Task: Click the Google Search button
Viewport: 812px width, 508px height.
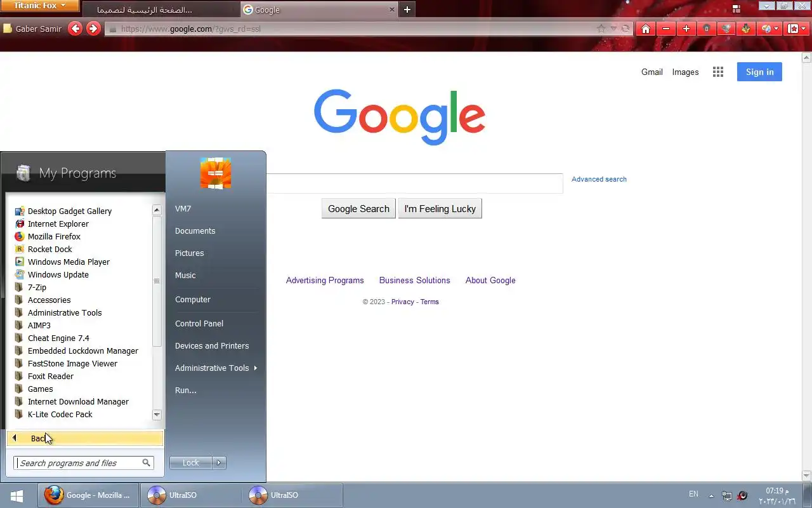Action: pos(358,209)
